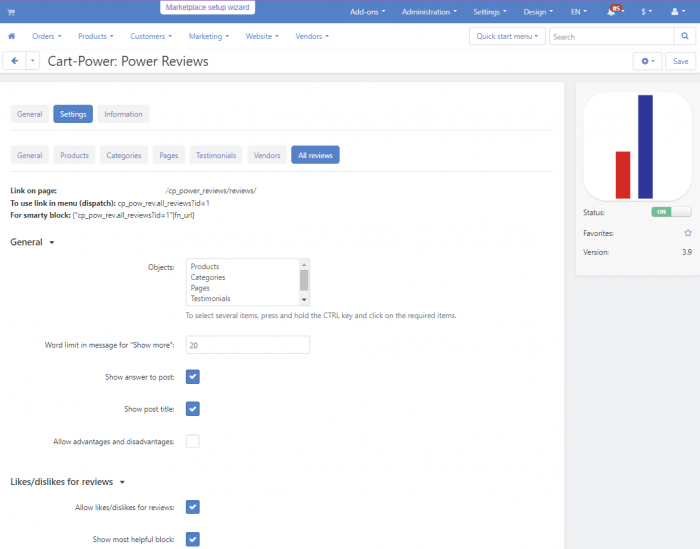Viewport: 700px width, 549px height.
Task: Click the Marketplace setup wizard button
Action: [x=208, y=7]
